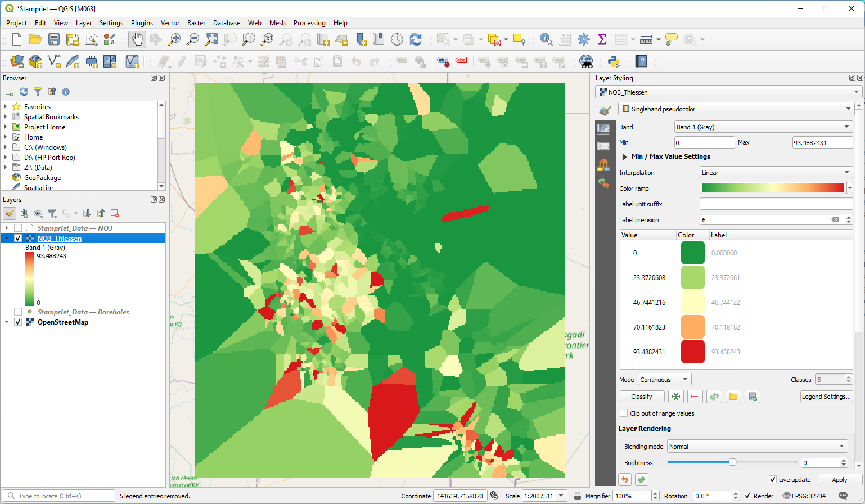Change the Mode from Continuous
The image size is (865, 504).
(x=664, y=379)
